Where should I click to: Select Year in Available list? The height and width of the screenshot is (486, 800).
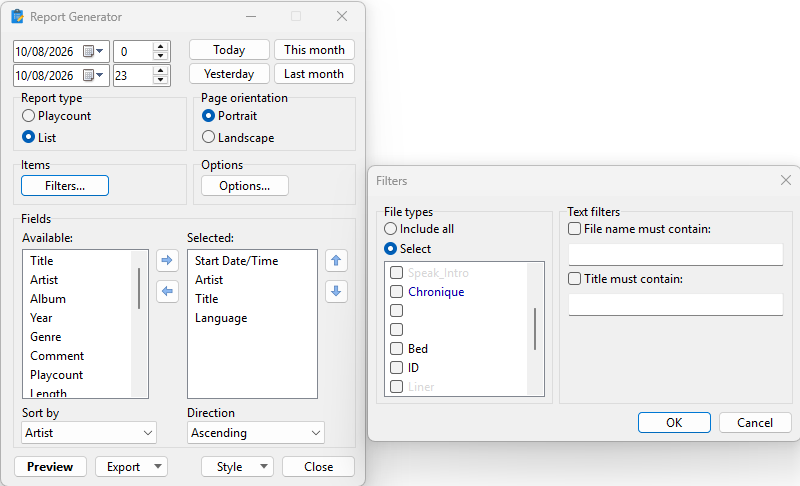[x=41, y=318]
